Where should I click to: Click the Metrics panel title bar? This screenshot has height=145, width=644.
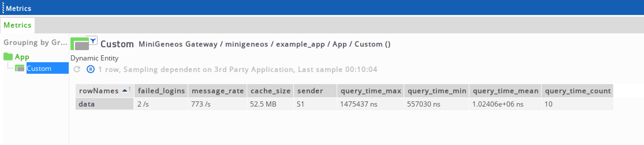322,8
